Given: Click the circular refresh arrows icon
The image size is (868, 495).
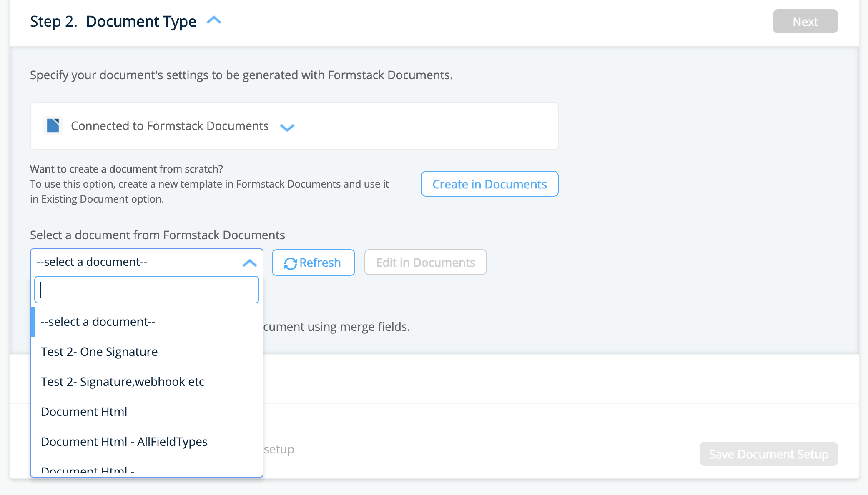Looking at the screenshot, I should (x=290, y=263).
